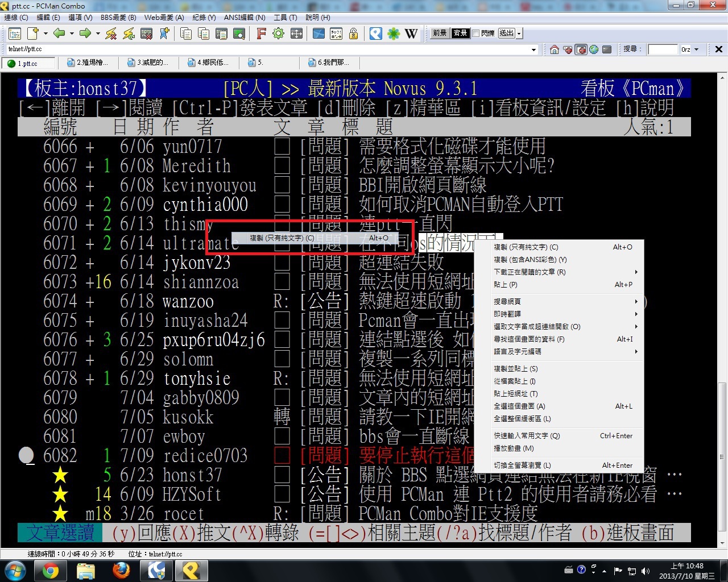Open the site list icon at toolbar start
The image size is (728, 582).
tap(15, 34)
